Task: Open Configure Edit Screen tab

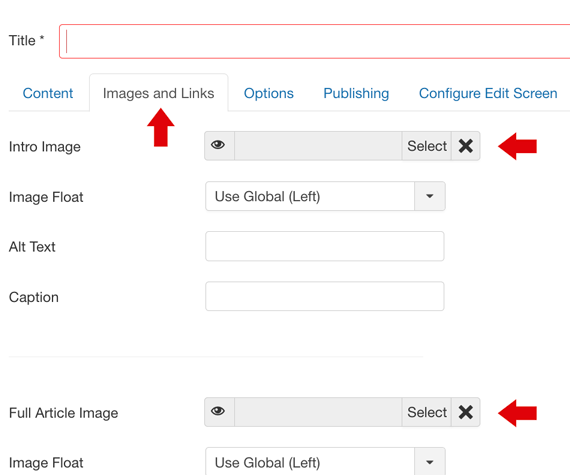Action: point(488,93)
